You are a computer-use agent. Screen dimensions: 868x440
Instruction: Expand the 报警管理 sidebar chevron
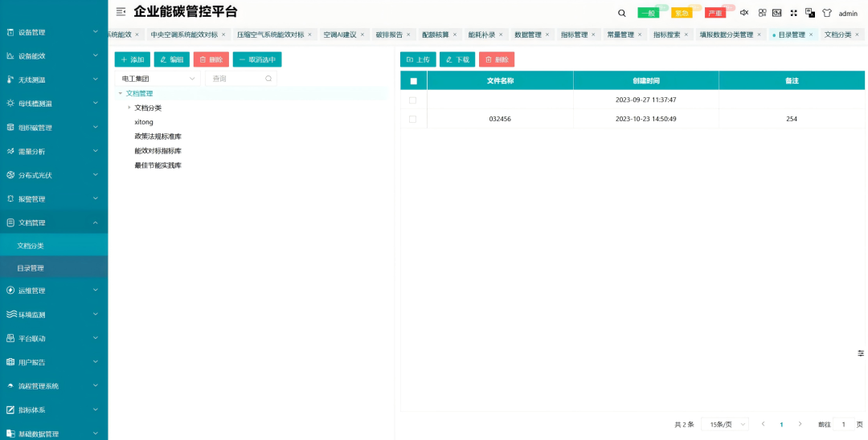coord(95,198)
